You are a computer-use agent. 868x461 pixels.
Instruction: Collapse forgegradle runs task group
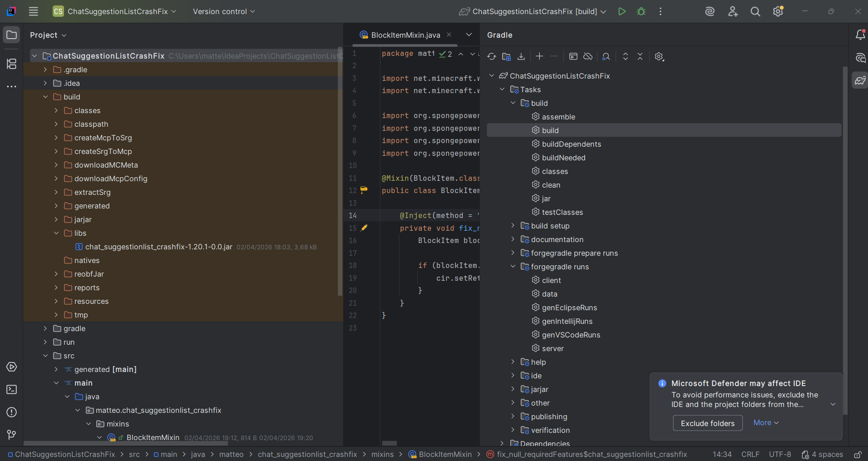point(513,267)
